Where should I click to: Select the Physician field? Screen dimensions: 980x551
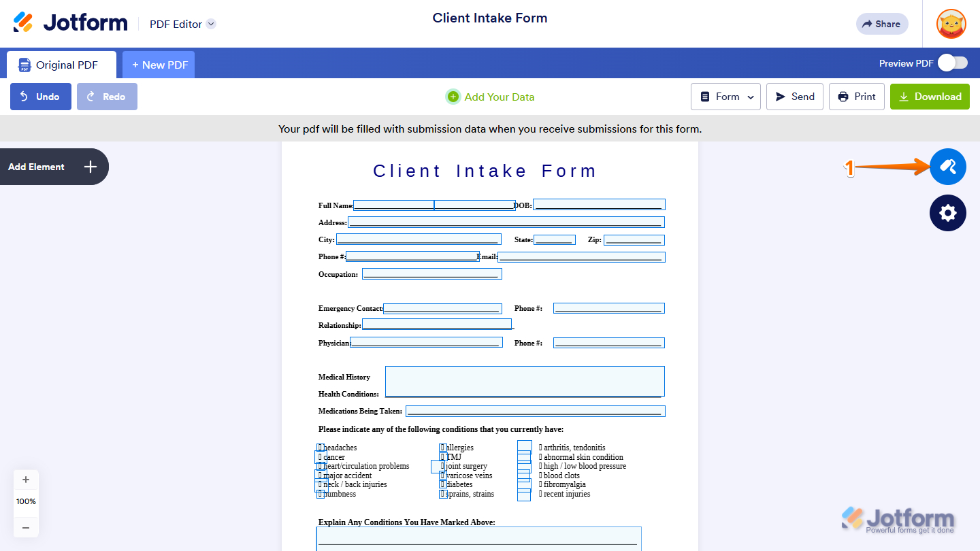pos(427,342)
